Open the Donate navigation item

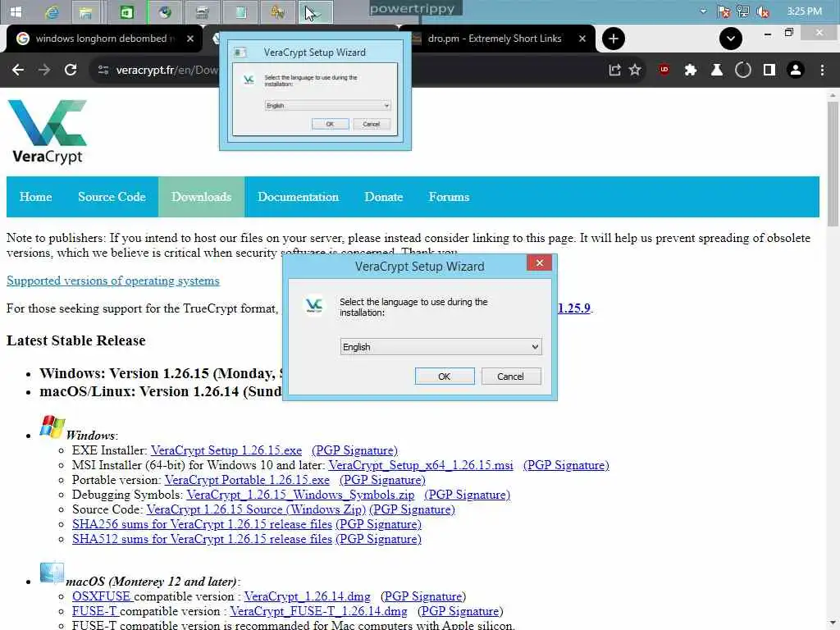pyautogui.click(x=384, y=197)
